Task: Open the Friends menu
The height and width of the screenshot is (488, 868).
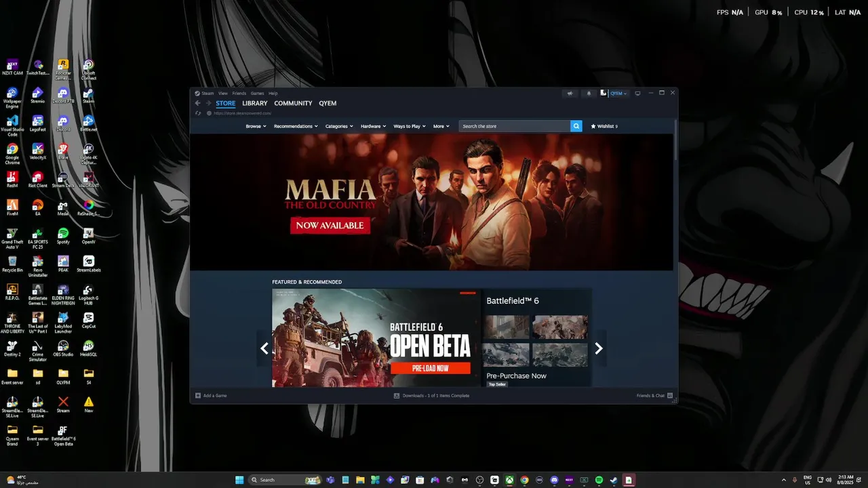Action: click(239, 94)
